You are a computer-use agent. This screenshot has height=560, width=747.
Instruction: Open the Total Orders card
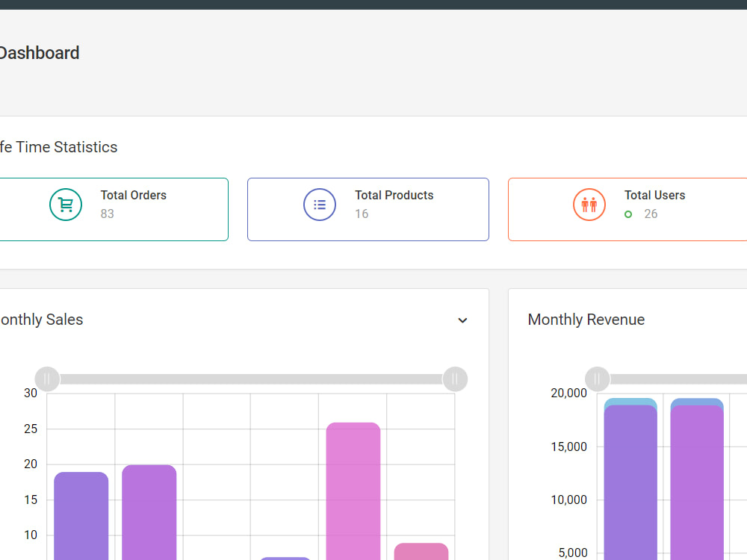(x=113, y=210)
